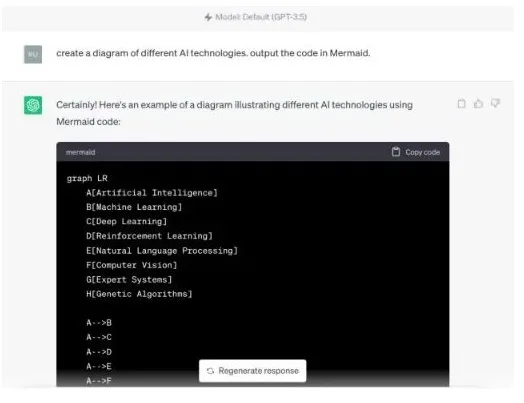524x403 pixels.
Task: Click the clipboard icon beside Copy code
Action: (396, 152)
